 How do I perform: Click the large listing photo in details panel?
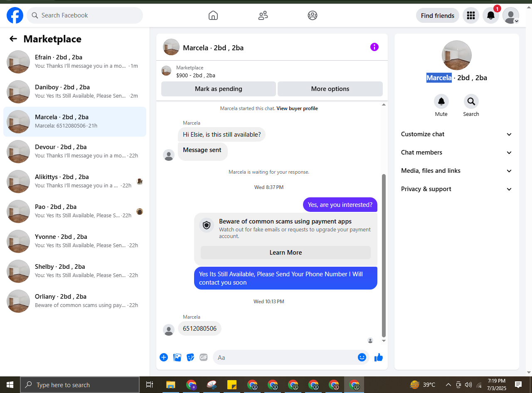457,55
